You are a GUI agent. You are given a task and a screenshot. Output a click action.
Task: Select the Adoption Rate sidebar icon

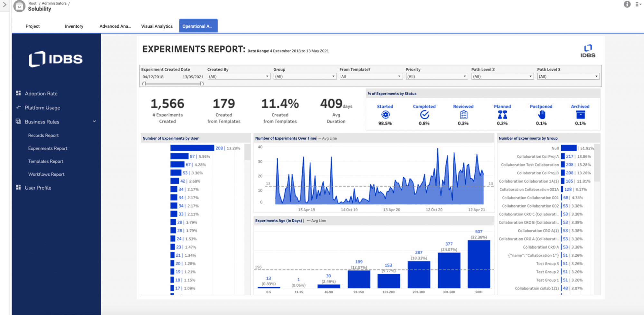tap(18, 94)
